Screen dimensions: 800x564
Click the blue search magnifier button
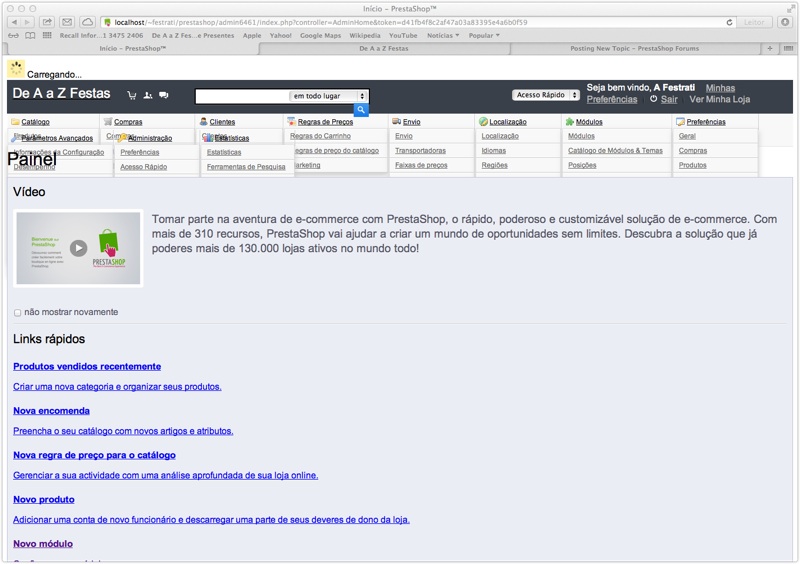[x=361, y=110]
